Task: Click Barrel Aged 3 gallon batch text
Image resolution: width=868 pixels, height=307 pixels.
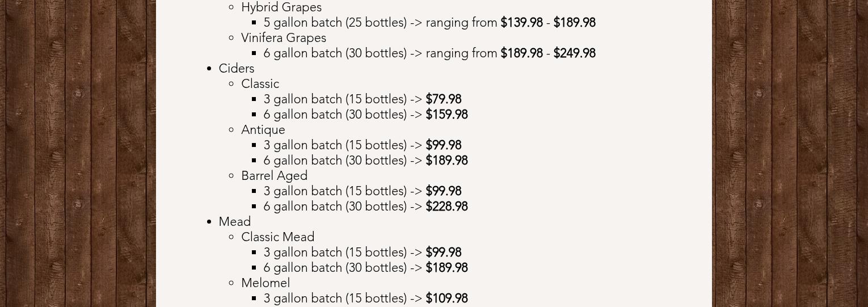Action: pyautogui.click(x=335, y=191)
